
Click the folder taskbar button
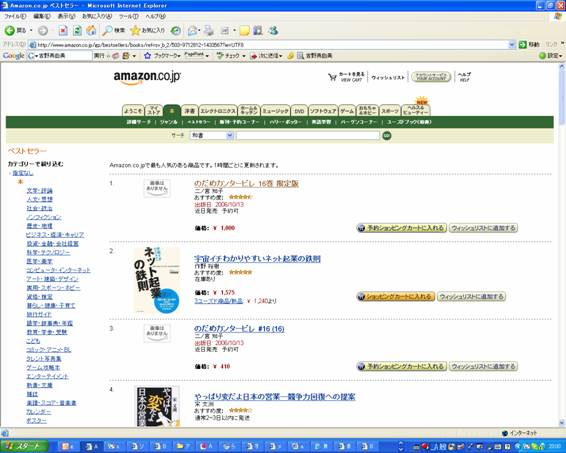point(183,446)
